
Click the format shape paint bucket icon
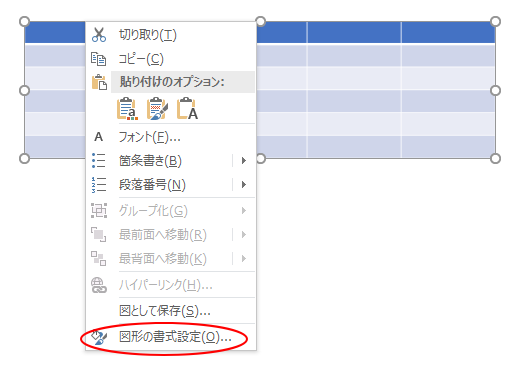click(x=99, y=337)
